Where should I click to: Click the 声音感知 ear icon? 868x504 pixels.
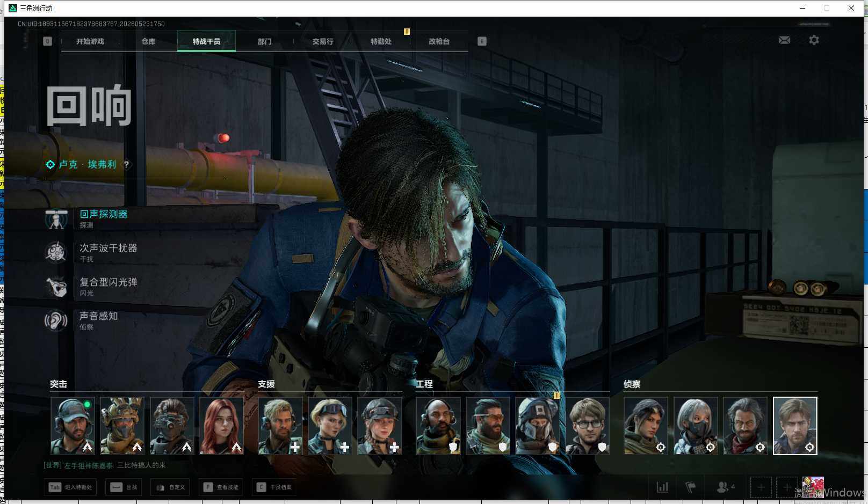click(56, 320)
